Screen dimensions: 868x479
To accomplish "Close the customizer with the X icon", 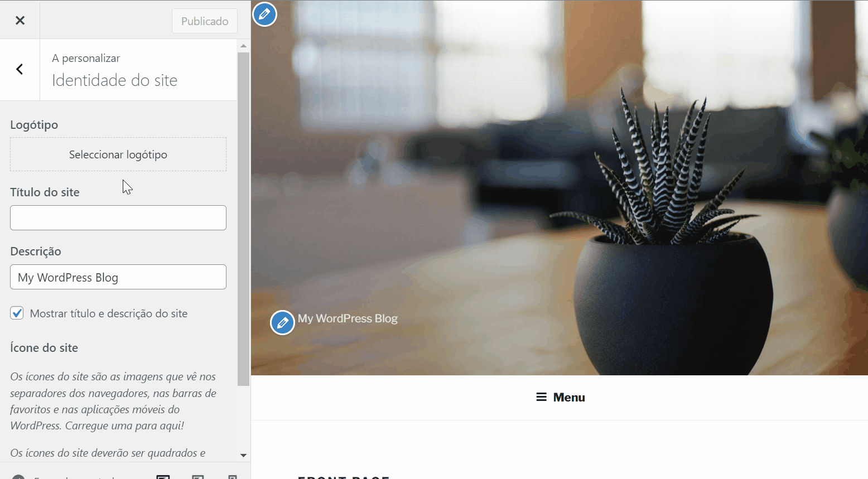I will (20, 20).
